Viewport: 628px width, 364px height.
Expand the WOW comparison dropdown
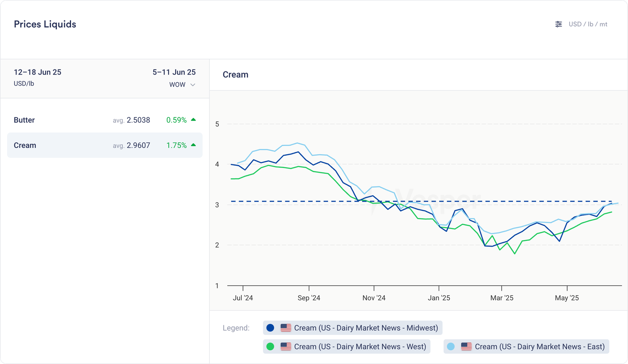pyautogui.click(x=182, y=85)
